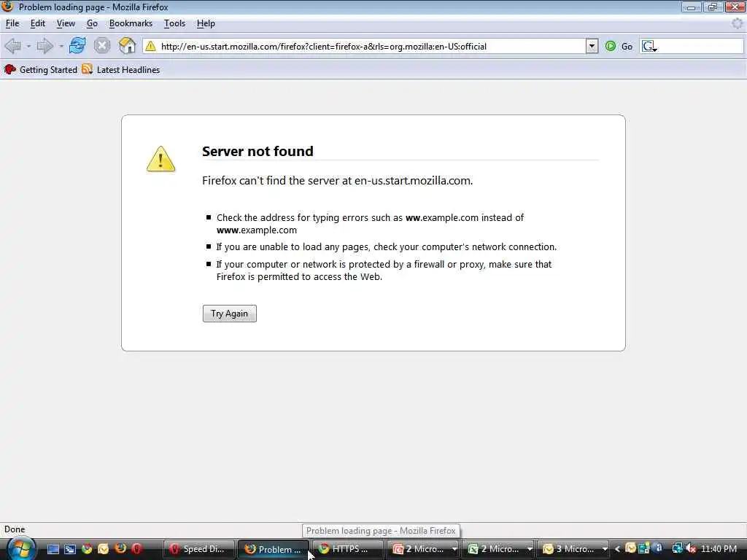Viewport: 747px width, 560px height.
Task: Click Show Desktop quick launch icon
Action: point(53,549)
